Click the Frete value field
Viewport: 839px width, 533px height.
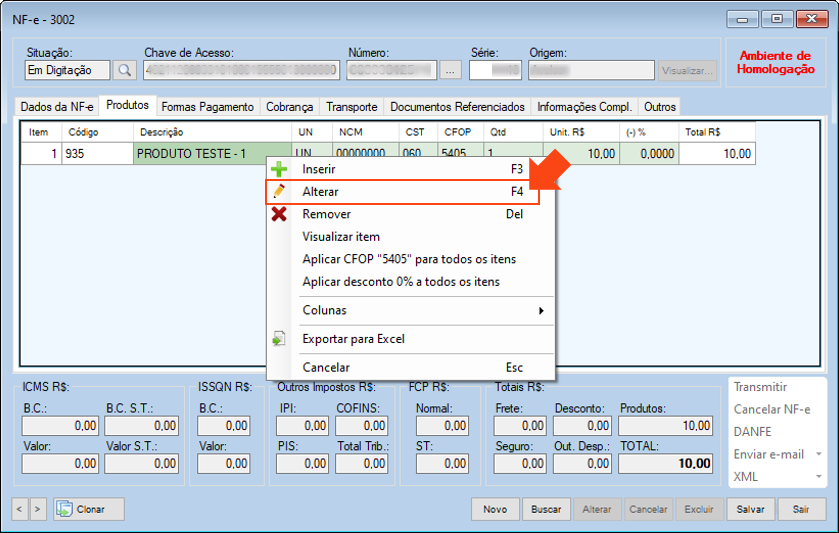coord(519,426)
